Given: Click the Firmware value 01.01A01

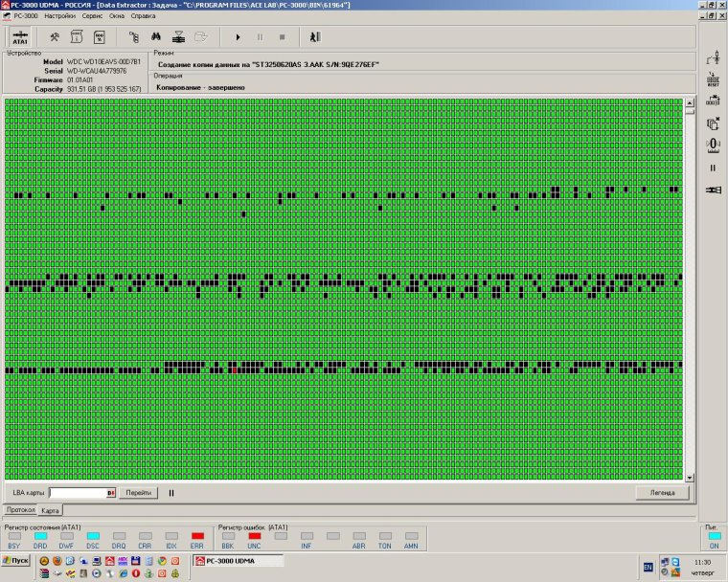Looking at the screenshot, I should [80, 79].
